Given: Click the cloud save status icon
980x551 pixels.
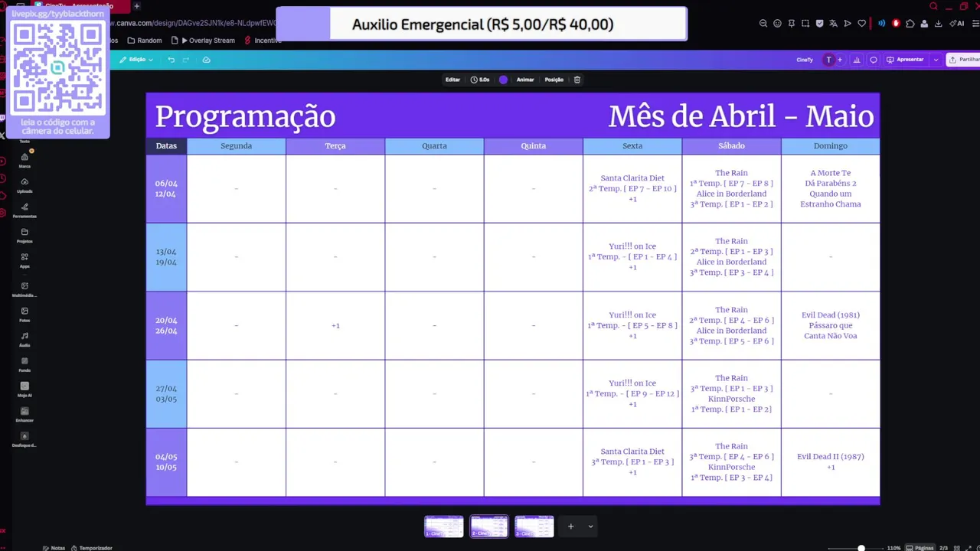Looking at the screenshot, I should [x=206, y=60].
